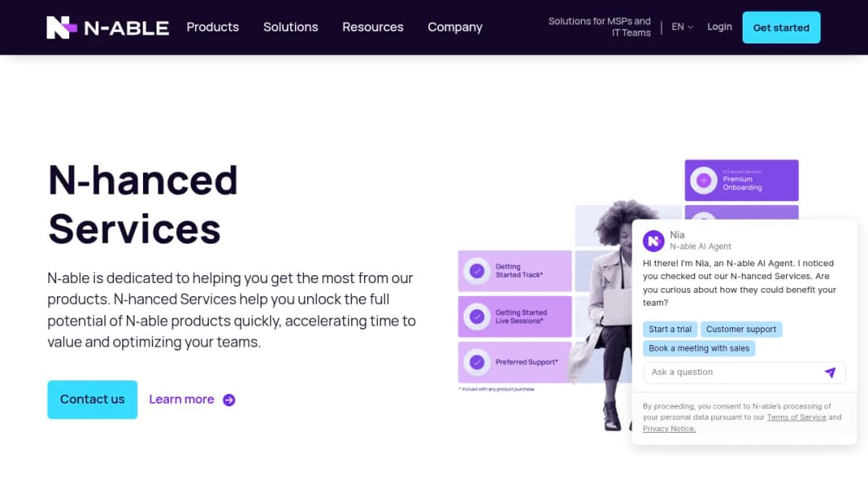Image resolution: width=868 pixels, height=489 pixels.
Task: Click the Ask a question field
Action: point(744,372)
